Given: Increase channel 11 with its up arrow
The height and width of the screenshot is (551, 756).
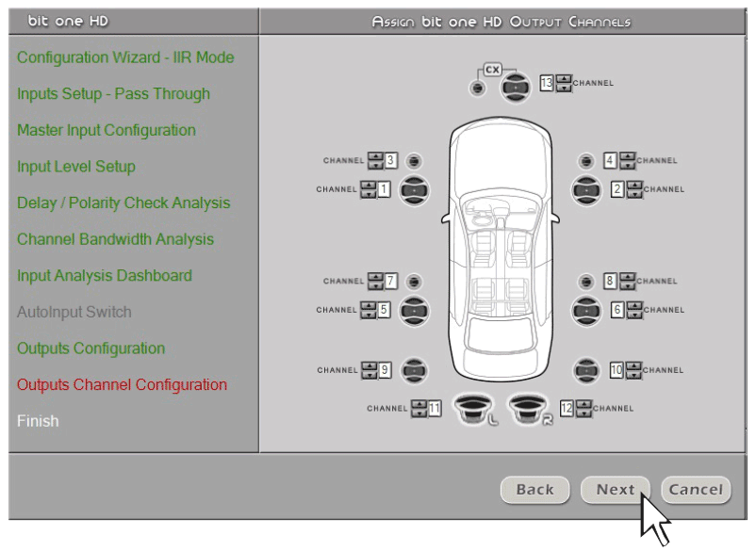Looking at the screenshot, I should coord(419,404).
